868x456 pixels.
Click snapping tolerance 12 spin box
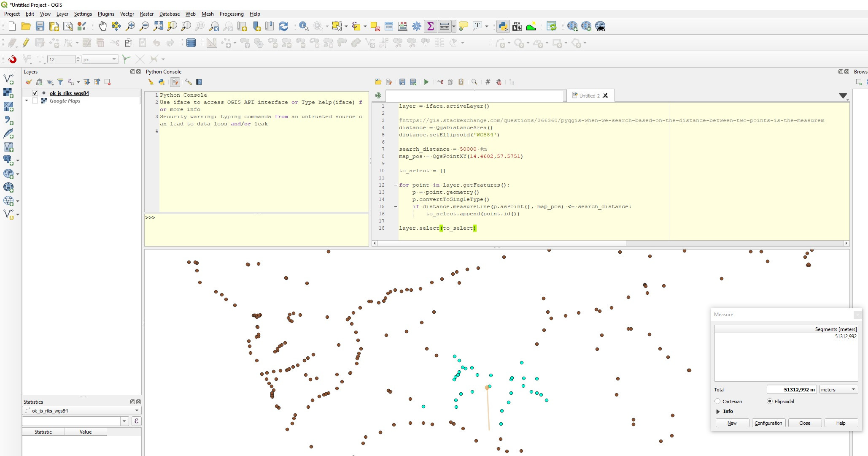coord(64,60)
